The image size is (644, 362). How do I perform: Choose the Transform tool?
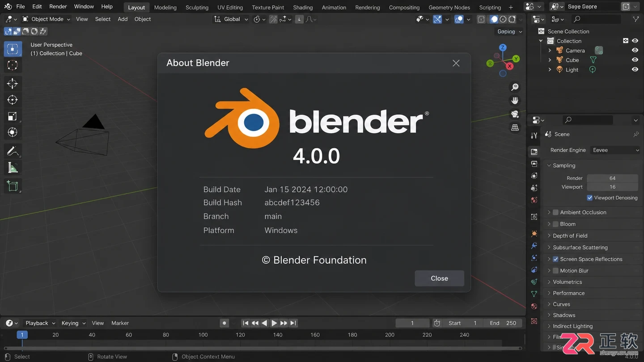(x=13, y=132)
